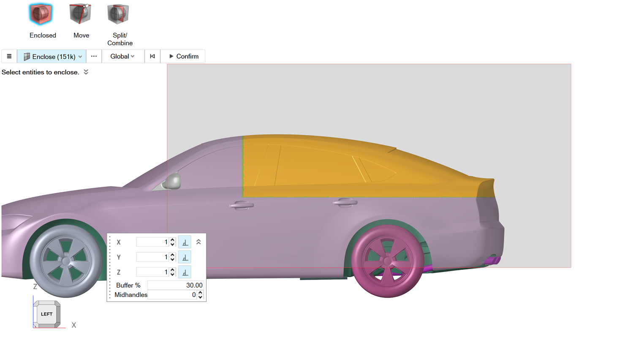Collapse the parameter panel with double chevron
The width and height of the screenshot is (644, 351).
[x=198, y=242]
